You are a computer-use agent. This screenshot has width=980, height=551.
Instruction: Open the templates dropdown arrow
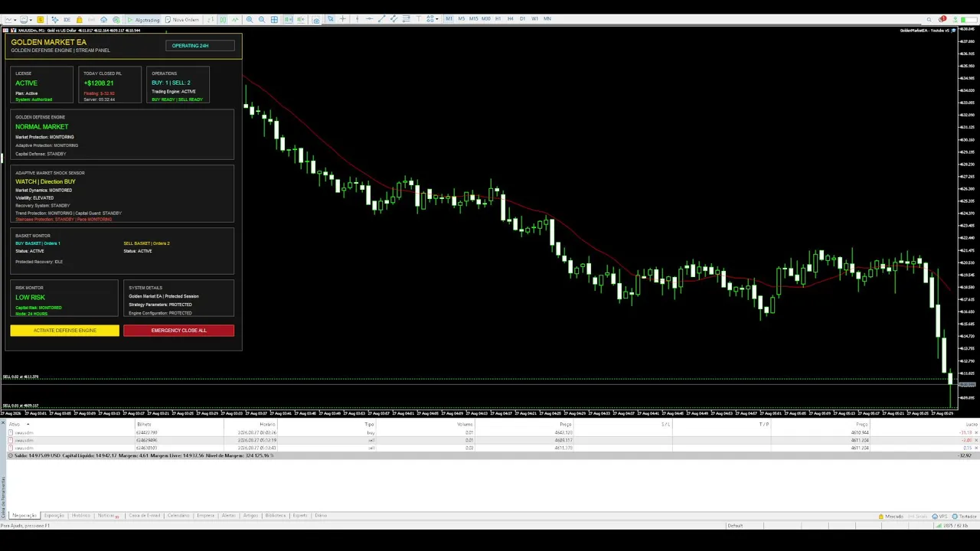(31, 19)
